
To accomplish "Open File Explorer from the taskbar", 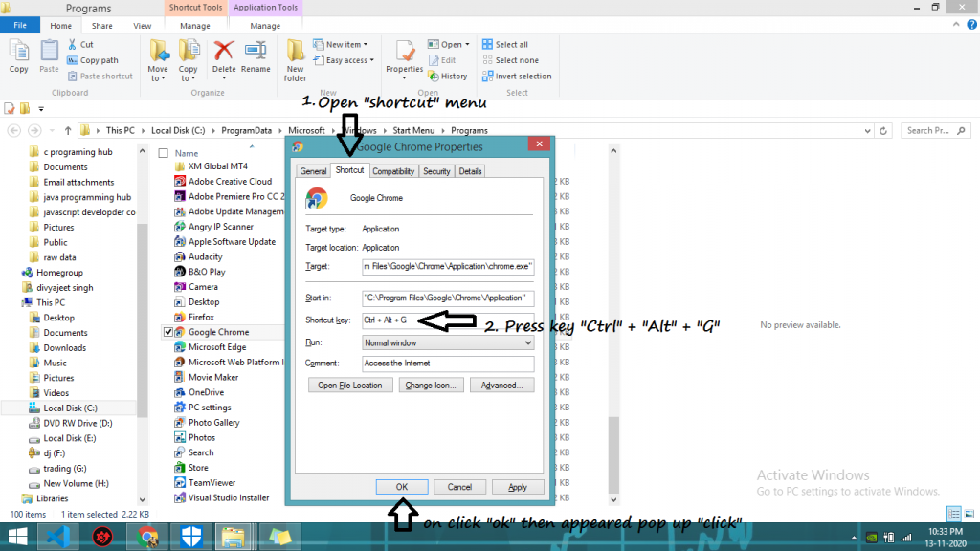I will point(234,537).
